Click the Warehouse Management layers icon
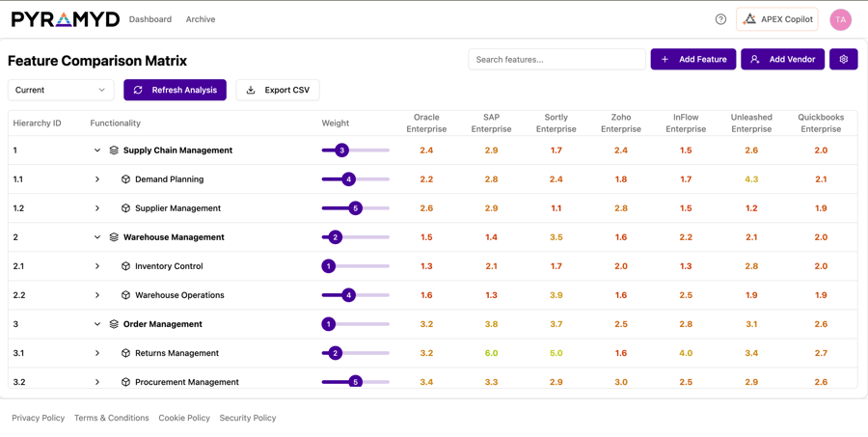The width and height of the screenshot is (868, 437). (114, 237)
